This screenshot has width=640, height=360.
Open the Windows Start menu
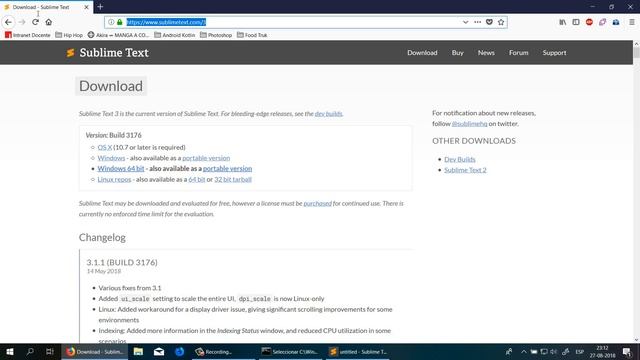10,351
